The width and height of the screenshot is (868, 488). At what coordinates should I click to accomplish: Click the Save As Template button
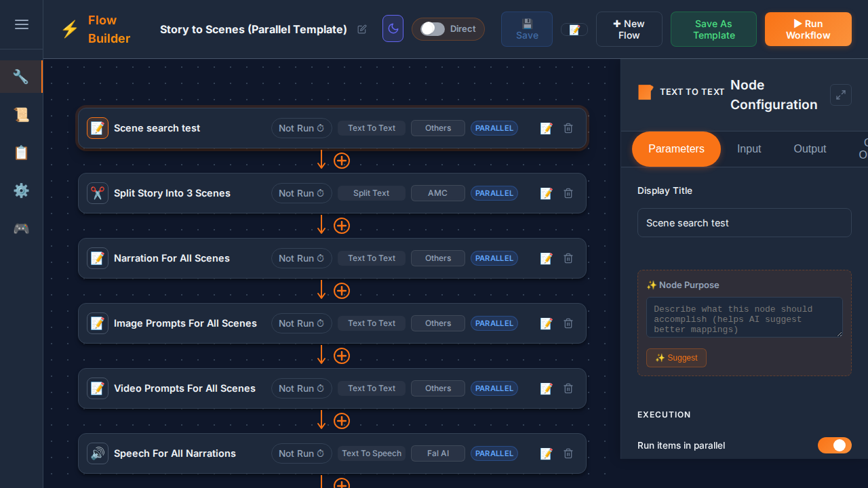[x=713, y=29]
